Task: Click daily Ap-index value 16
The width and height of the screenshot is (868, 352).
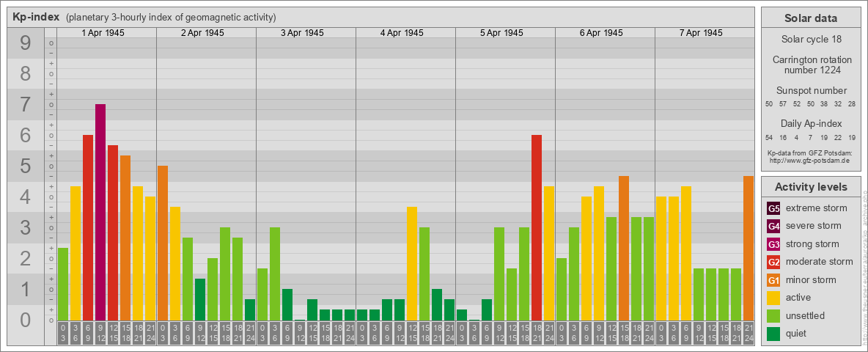Action: [783, 137]
